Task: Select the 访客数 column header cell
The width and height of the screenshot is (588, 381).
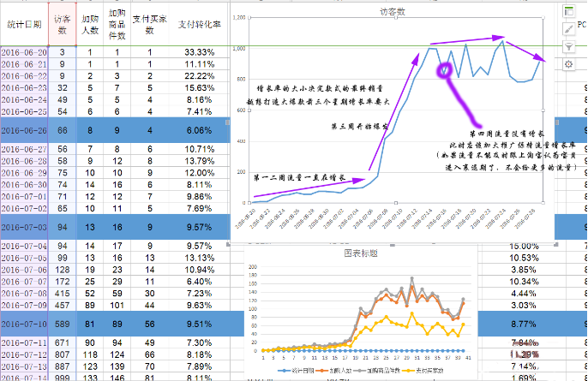Action: [x=62, y=24]
